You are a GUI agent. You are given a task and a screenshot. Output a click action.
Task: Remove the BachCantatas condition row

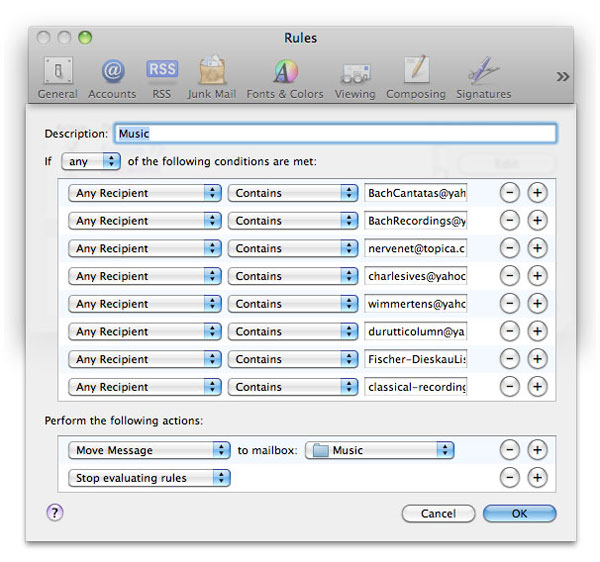(510, 192)
